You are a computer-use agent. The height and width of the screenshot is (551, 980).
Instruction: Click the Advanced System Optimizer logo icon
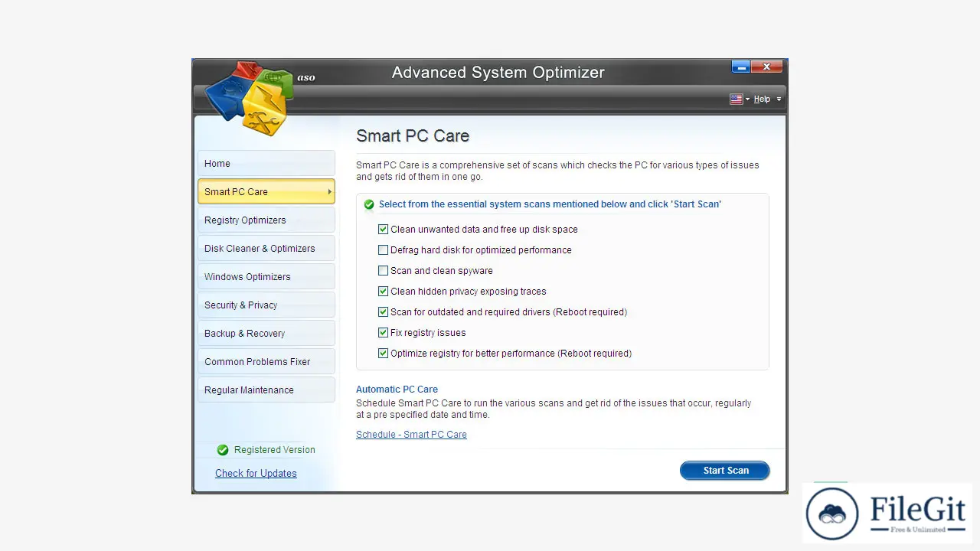250,97
